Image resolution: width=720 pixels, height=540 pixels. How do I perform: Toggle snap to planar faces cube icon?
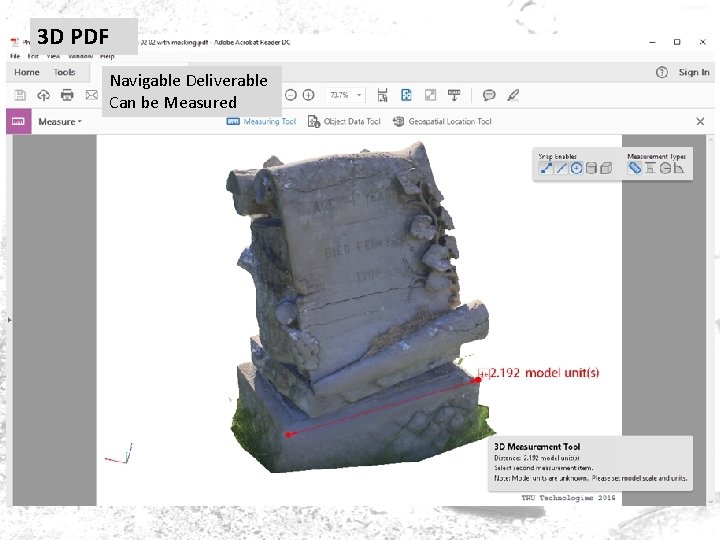[x=606, y=169]
